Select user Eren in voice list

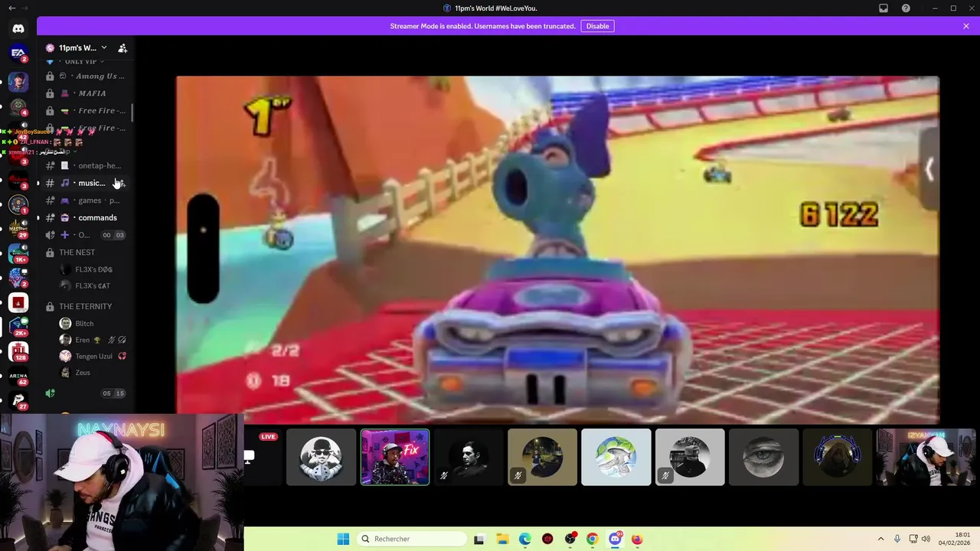92,340
